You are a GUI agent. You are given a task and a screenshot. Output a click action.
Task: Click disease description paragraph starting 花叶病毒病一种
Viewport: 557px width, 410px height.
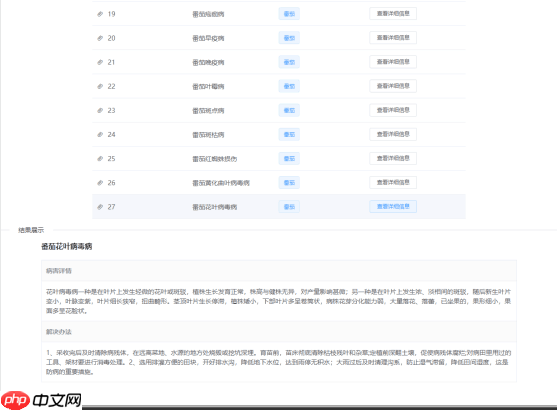(x=278, y=301)
